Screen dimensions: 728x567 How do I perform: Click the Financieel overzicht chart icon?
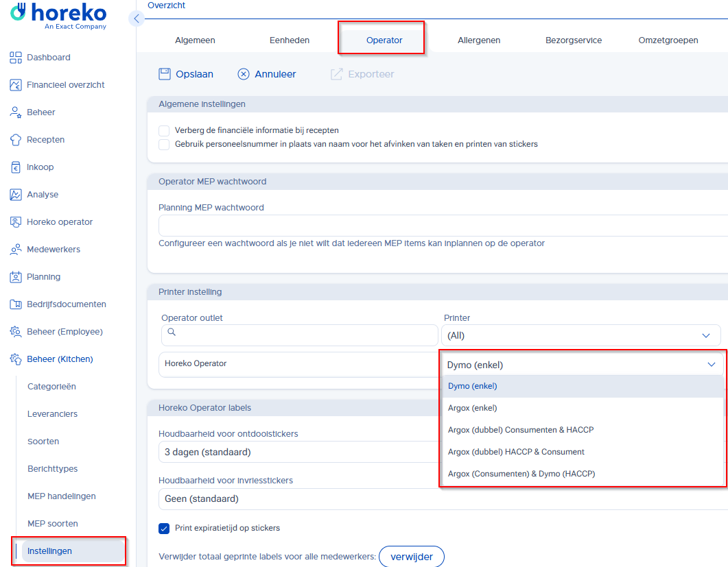(x=16, y=85)
